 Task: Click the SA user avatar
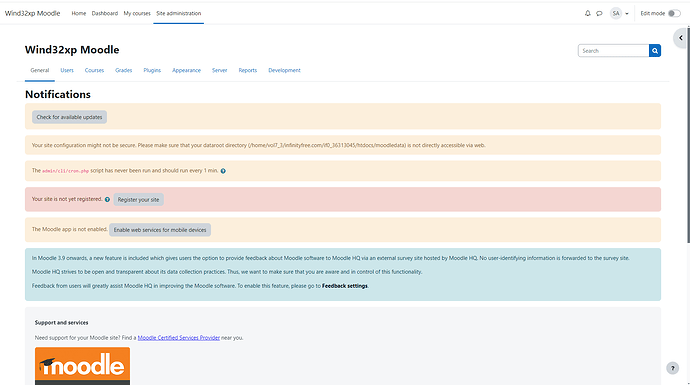[x=616, y=13]
